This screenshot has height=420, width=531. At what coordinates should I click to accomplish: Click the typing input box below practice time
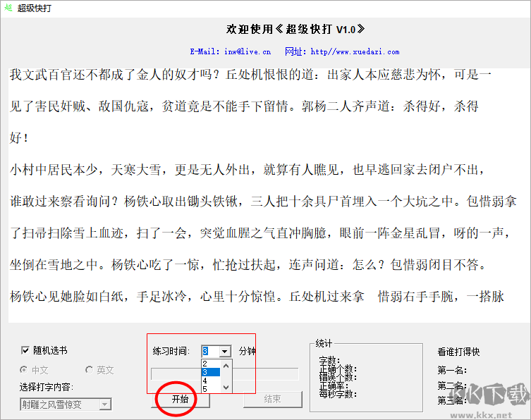[x=224, y=374]
